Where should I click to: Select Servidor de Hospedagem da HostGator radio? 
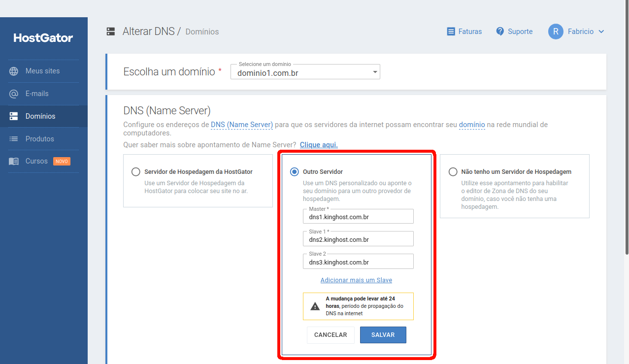(x=135, y=172)
